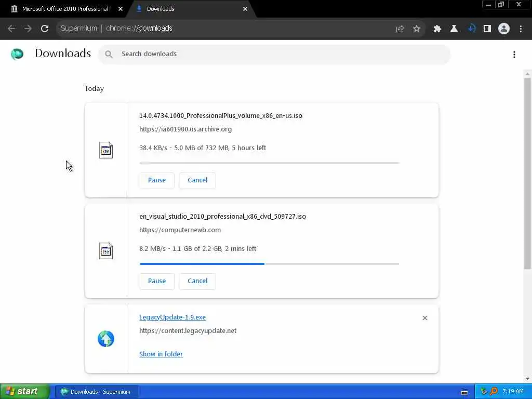Click the scrollbar down arrow
Image resolution: width=532 pixels, height=399 pixels.
527,379
